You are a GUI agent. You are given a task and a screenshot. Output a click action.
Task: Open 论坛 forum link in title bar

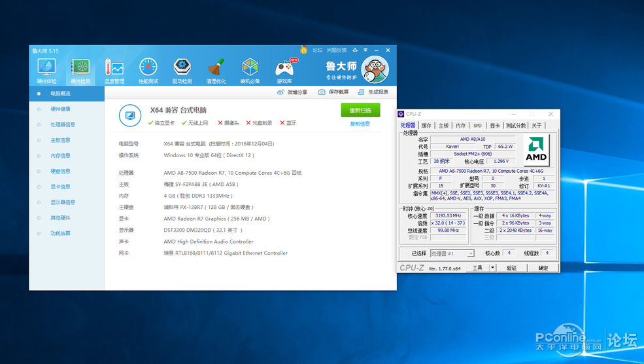click(318, 50)
